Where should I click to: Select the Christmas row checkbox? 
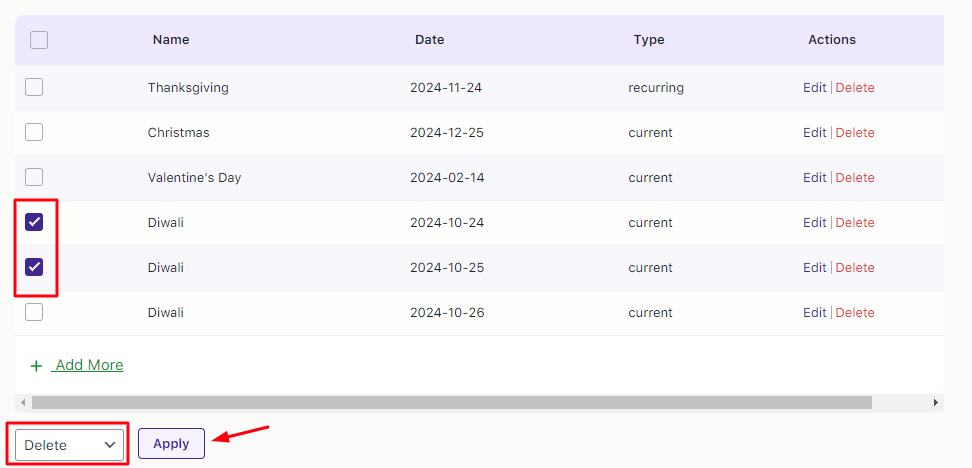(34, 132)
